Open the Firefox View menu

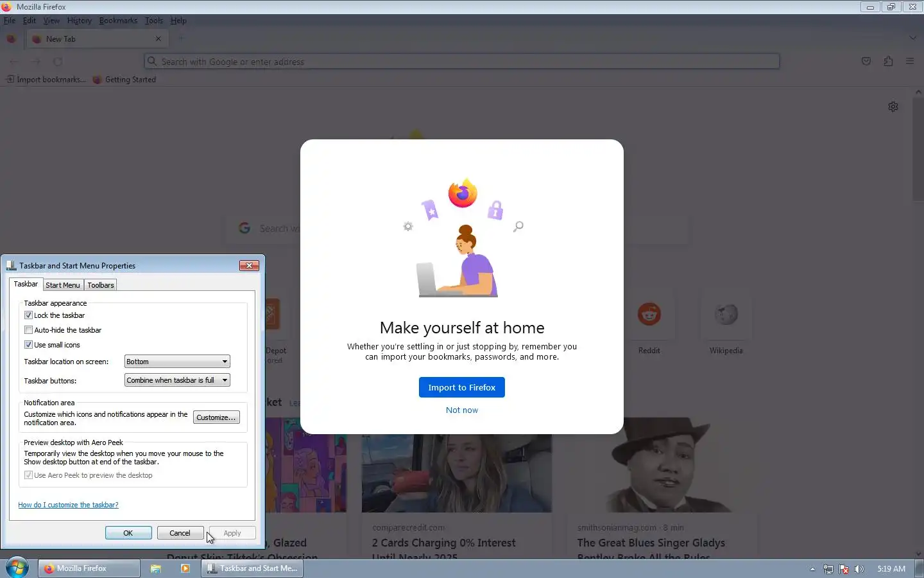pyautogui.click(x=51, y=21)
